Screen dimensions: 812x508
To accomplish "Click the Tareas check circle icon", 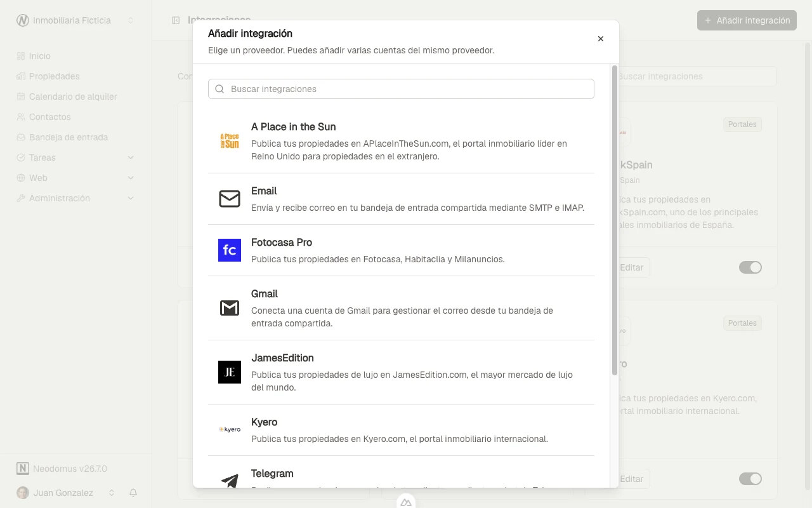I will (x=21, y=157).
